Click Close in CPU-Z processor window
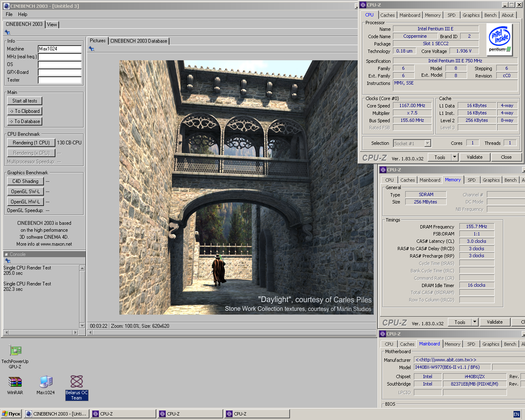The width and height of the screenshot is (525, 420). pos(507,157)
